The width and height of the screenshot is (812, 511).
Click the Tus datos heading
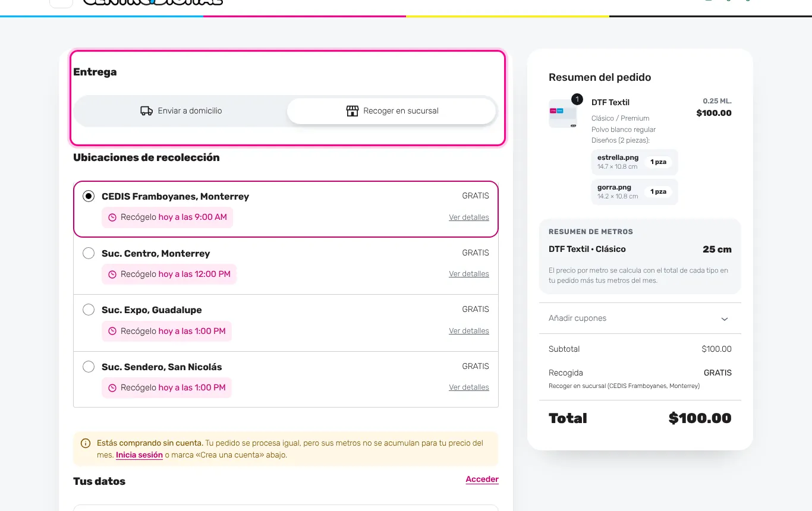point(99,481)
